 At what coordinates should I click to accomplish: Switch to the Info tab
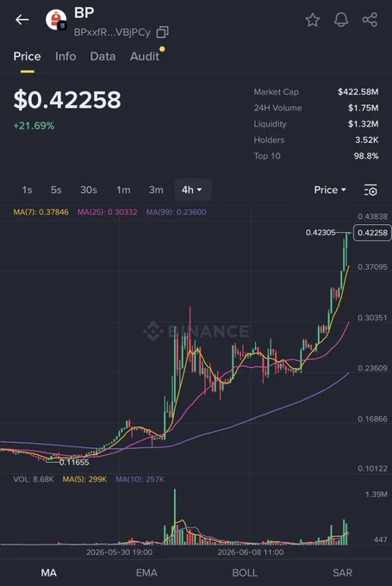point(65,56)
